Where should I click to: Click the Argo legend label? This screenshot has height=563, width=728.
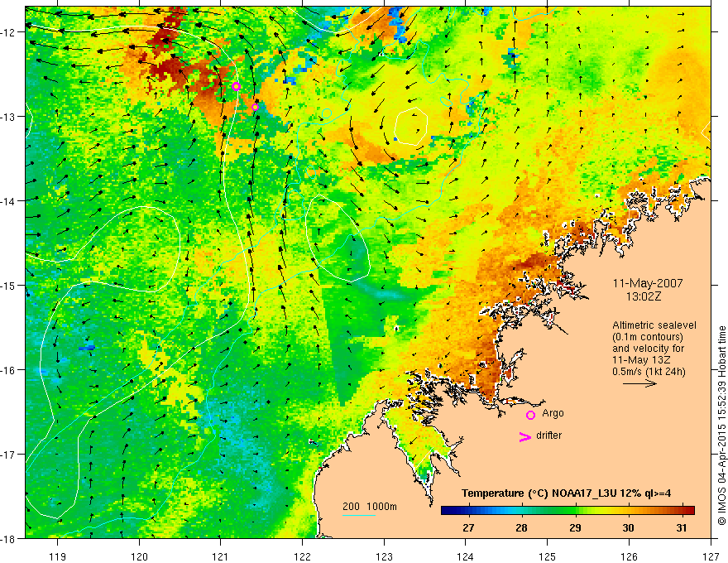[x=553, y=413]
